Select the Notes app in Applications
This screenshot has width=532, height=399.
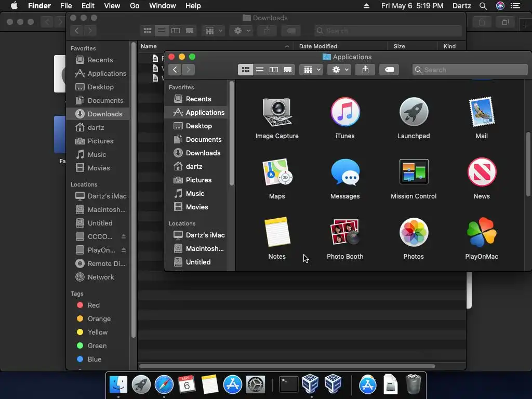(x=277, y=232)
